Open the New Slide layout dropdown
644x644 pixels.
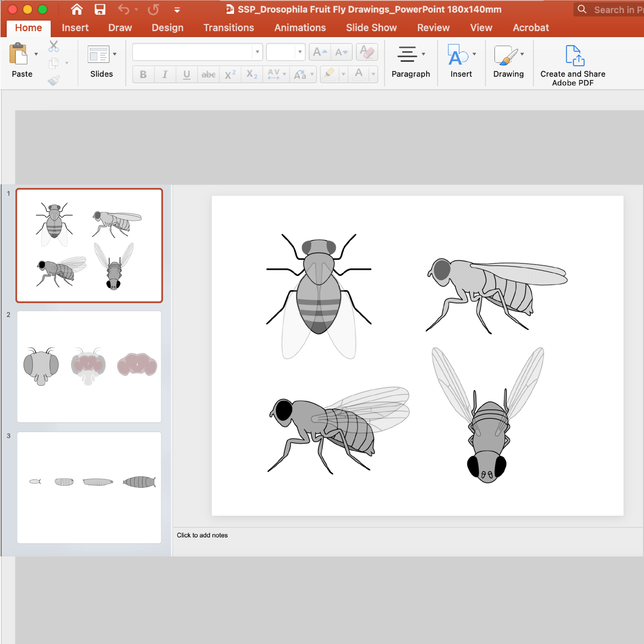[114, 54]
